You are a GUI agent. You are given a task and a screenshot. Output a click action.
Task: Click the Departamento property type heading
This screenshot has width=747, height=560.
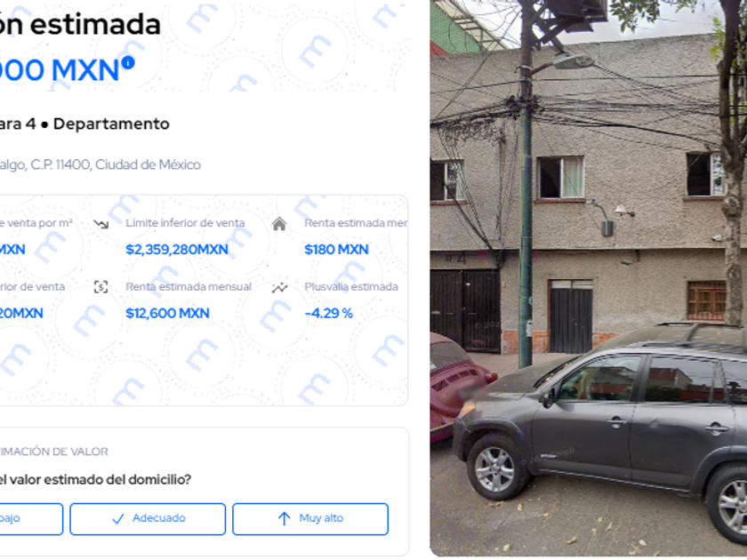coord(111,124)
